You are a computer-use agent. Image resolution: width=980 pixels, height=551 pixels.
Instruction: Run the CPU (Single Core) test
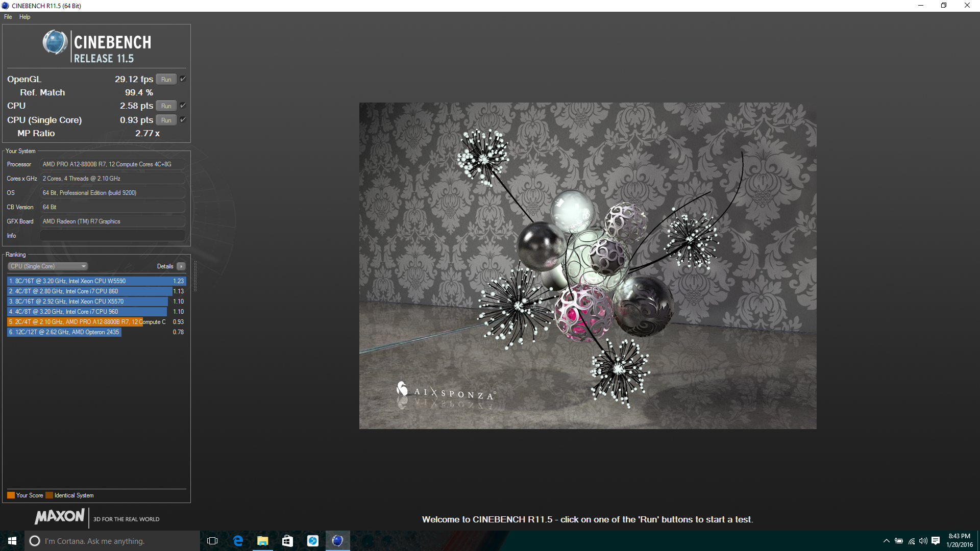pyautogui.click(x=166, y=120)
